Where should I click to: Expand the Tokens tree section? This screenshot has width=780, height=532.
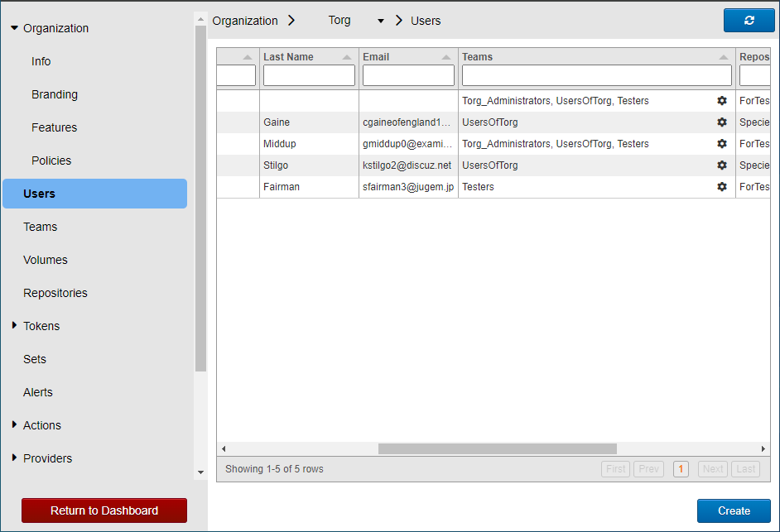click(x=14, y=325)
